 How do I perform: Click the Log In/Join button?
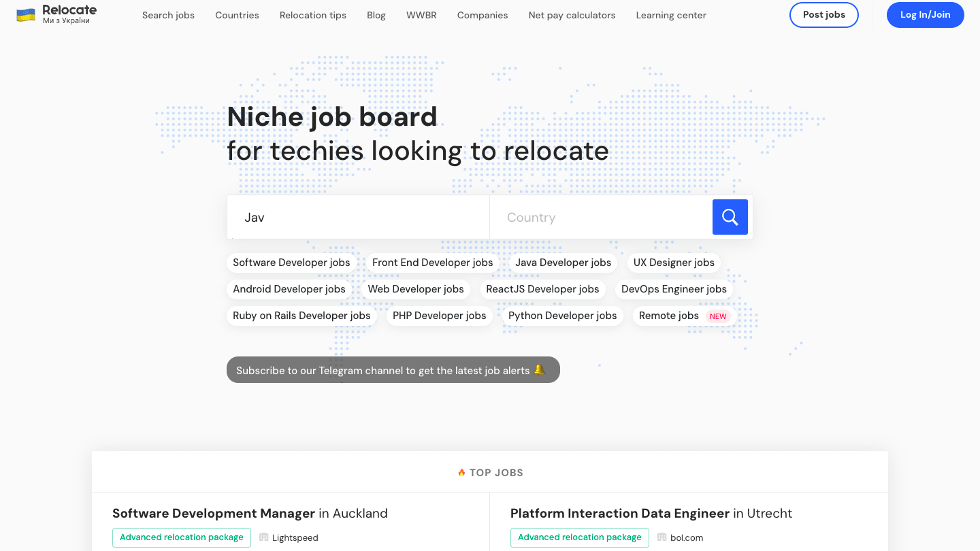click(925, 14)
